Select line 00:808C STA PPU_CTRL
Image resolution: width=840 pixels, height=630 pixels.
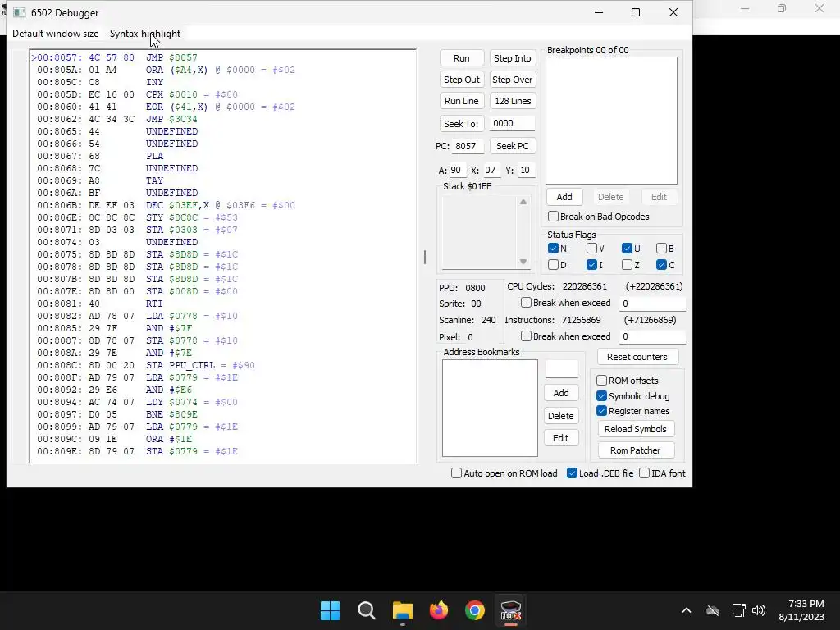click(146, 365)
